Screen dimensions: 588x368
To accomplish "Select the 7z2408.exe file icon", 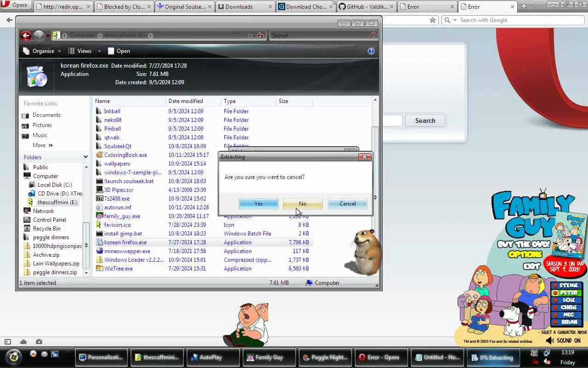I will 99,199.
